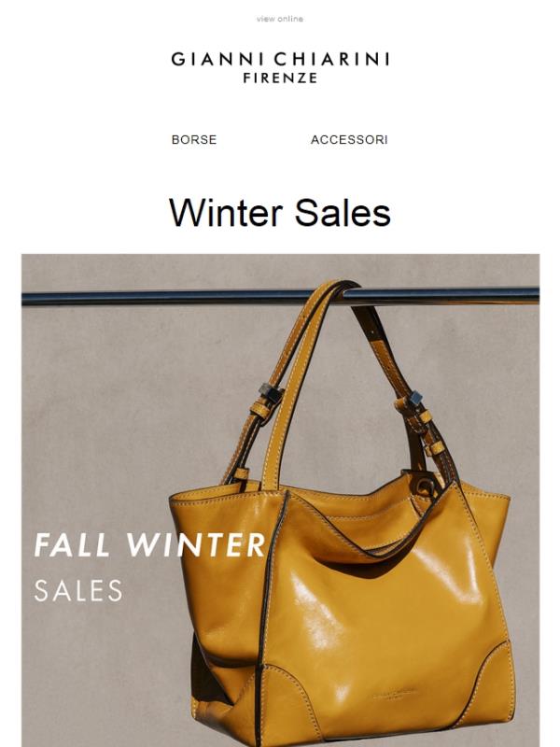Open the ACCESSORI menu item
The image size is (560, 747).
349,139
